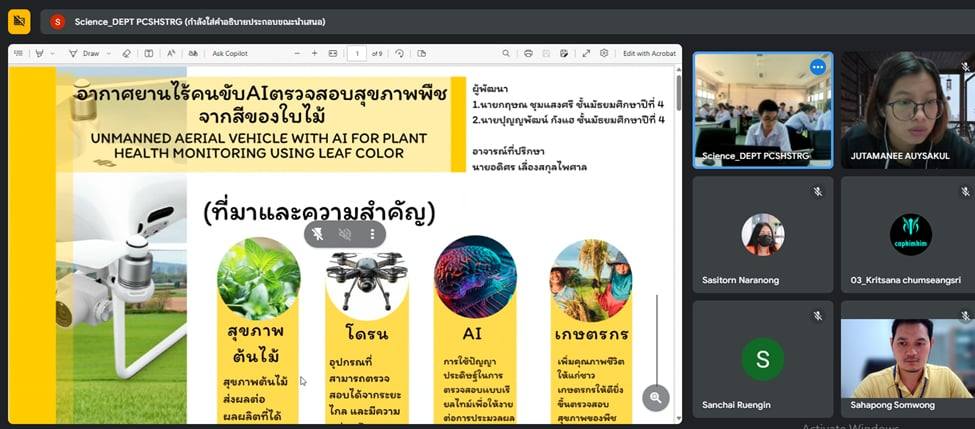This screenshot has width=975, height=429.
Task: Open more options on Science_DEPT PCSHSTRG tile
Action: [817, 67]
